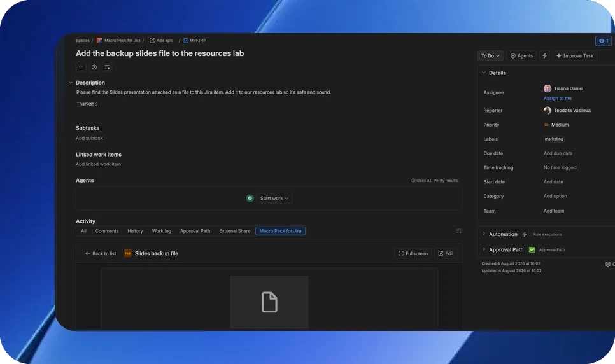Open the add field list icon

[x=107, y=67]
